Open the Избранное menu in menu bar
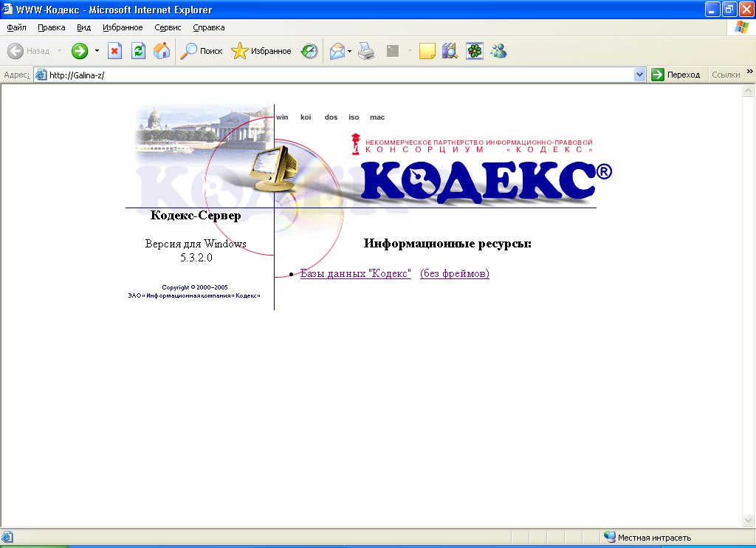 pos(123,27)
